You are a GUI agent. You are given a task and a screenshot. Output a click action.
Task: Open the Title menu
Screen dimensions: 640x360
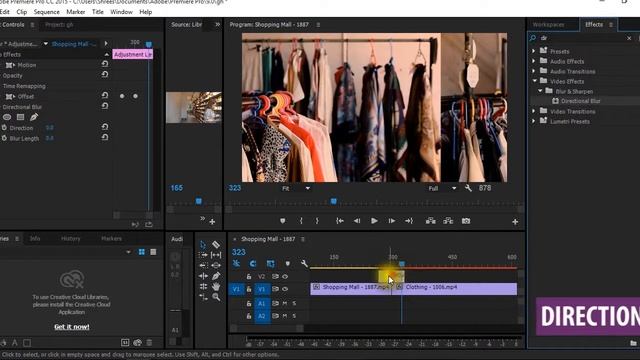(98, 12)
